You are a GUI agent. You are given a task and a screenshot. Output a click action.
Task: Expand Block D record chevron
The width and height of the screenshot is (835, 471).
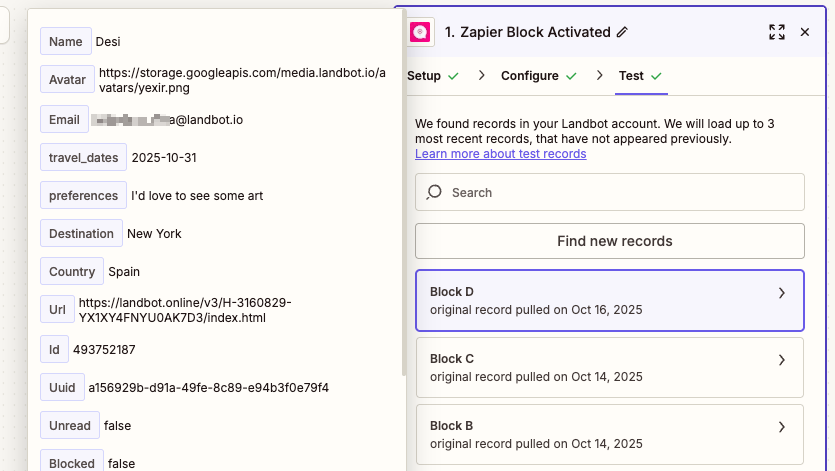click(782, 293)
